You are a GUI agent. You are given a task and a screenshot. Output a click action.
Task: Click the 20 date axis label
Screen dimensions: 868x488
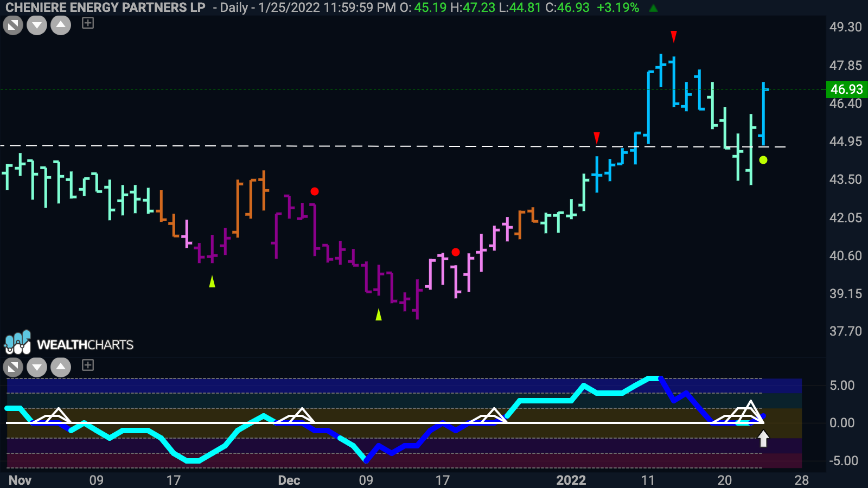tap(725, 480)
